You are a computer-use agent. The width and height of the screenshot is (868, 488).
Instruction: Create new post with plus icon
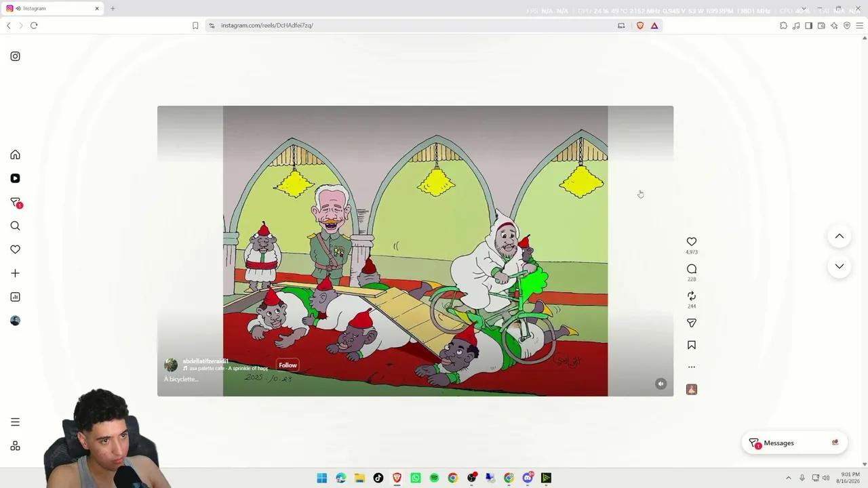coord(15,273)
